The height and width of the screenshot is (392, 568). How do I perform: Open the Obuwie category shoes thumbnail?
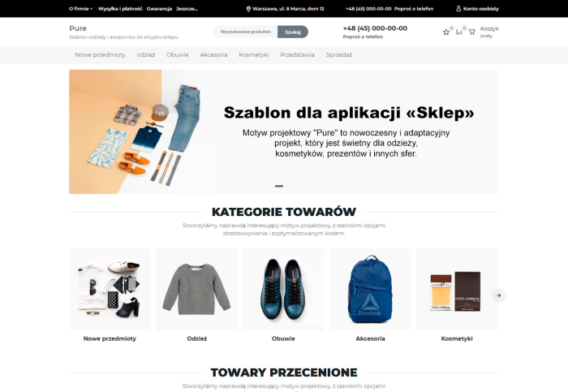(283, 289)
